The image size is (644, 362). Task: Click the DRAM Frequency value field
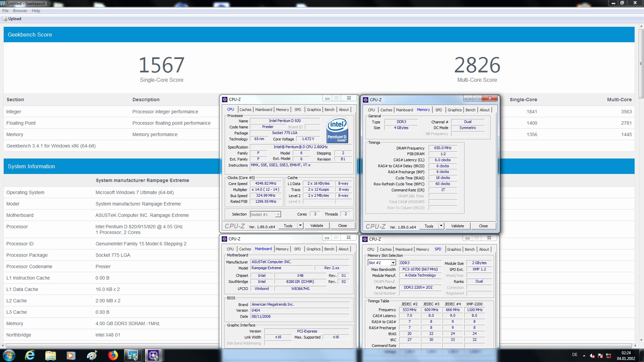click(443, 148)
